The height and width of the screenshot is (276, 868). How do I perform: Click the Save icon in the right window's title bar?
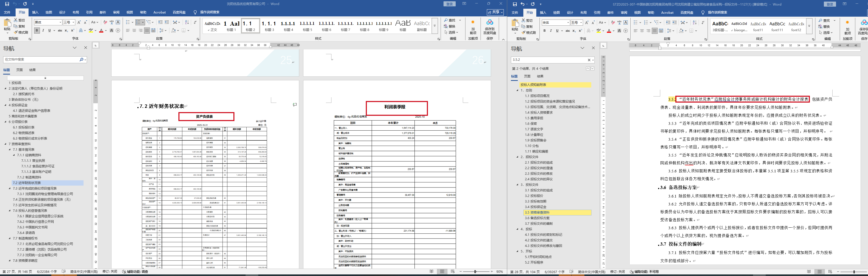tap(515, 4)
